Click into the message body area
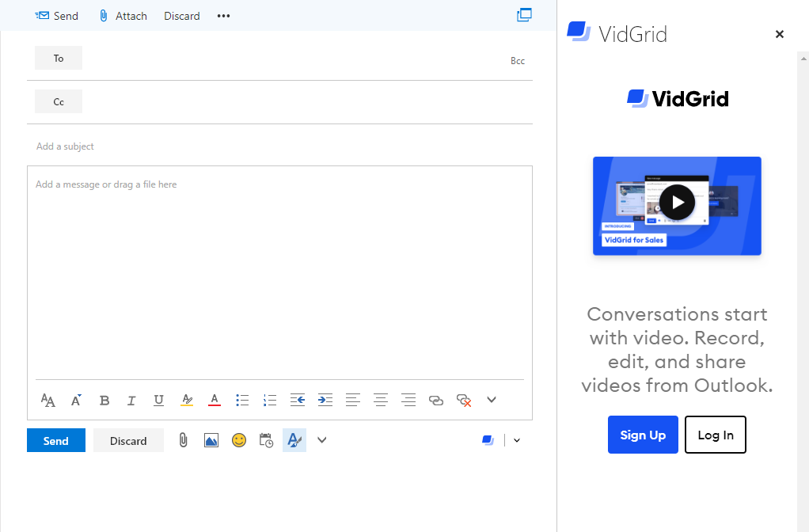Image resolution: width=809 pixels, height=532 pixels. pyautogui.click(x=279, y=272)
